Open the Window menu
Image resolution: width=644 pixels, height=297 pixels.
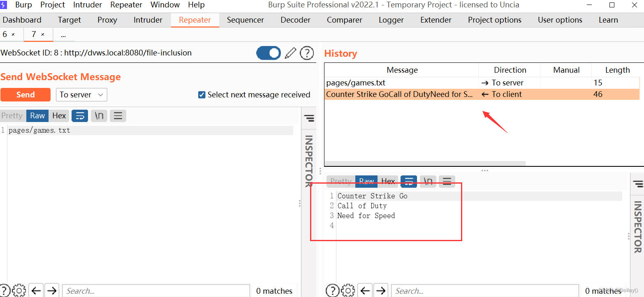point(165,5)
